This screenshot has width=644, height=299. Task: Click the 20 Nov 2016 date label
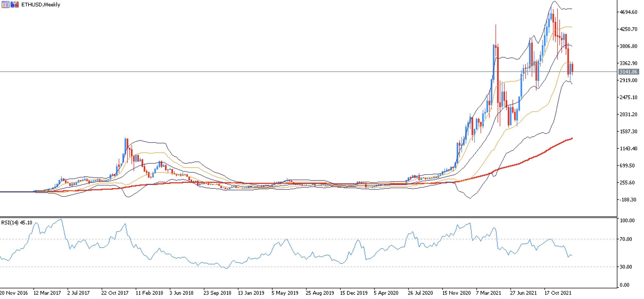tap(14, 293)
